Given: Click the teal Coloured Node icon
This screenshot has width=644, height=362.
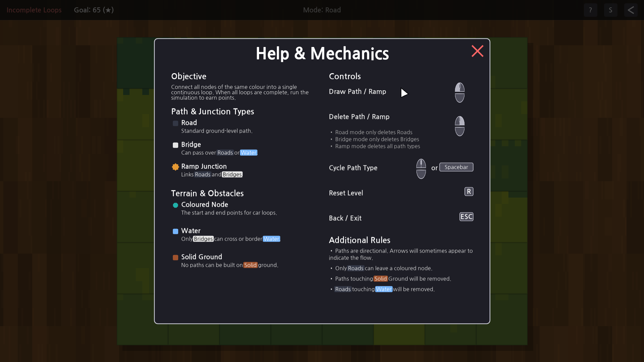Looking at the screenshot, I should (x=176, y=205).
